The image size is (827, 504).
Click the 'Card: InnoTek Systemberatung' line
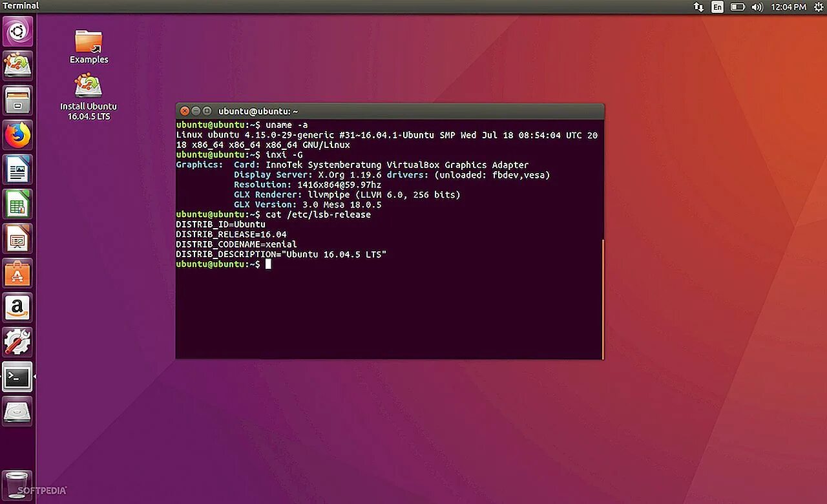pos(381,165)
